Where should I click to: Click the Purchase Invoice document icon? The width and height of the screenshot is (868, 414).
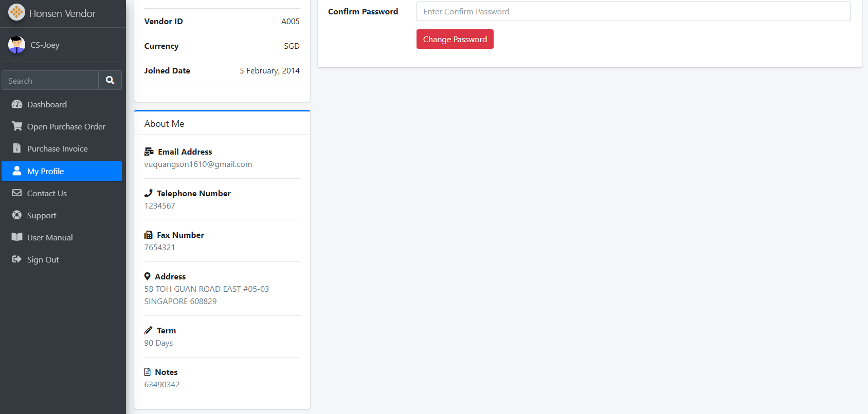pos(17,148)
